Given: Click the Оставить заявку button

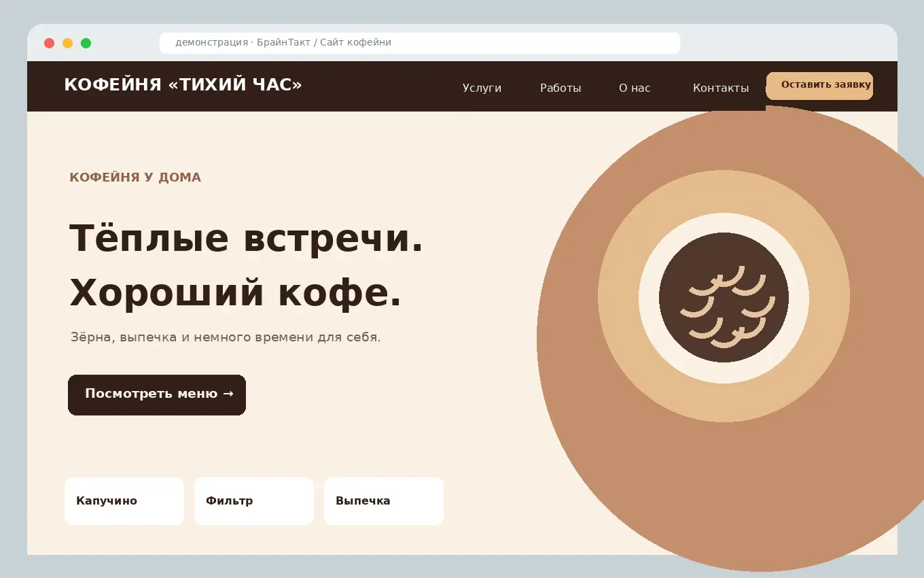Looking at the screenshot, I should [x=819, y=86].
